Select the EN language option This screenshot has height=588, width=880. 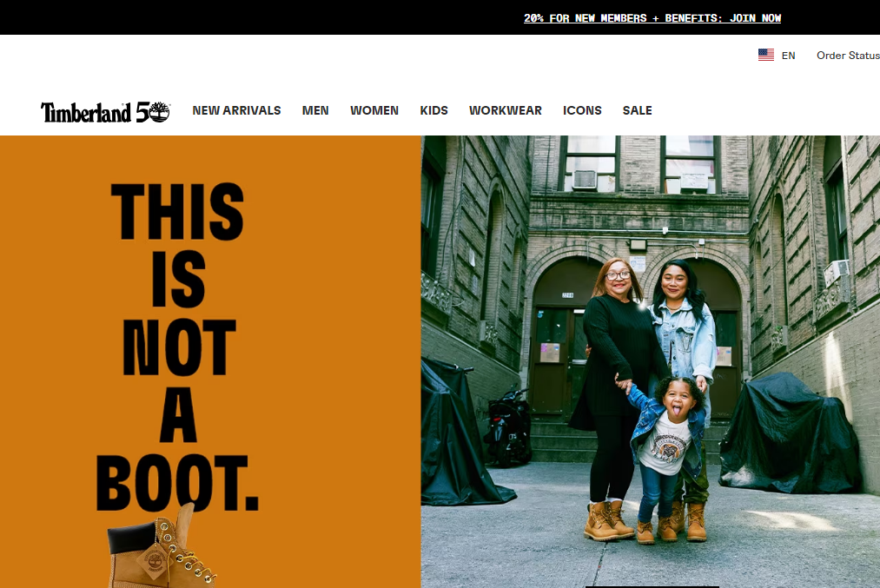[788, 56]
